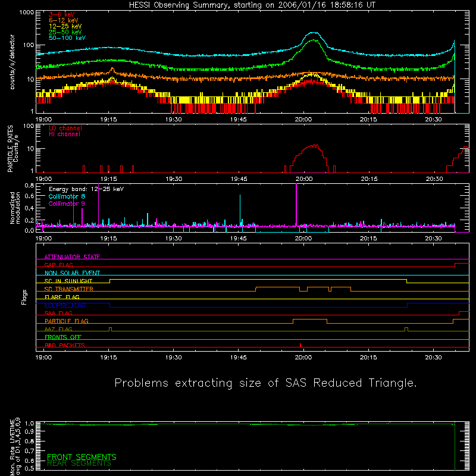The width and height of the screenshot is (476, 476).
Task: Click the counts/s/detector axis label
Action: click(x=12, y=62)
